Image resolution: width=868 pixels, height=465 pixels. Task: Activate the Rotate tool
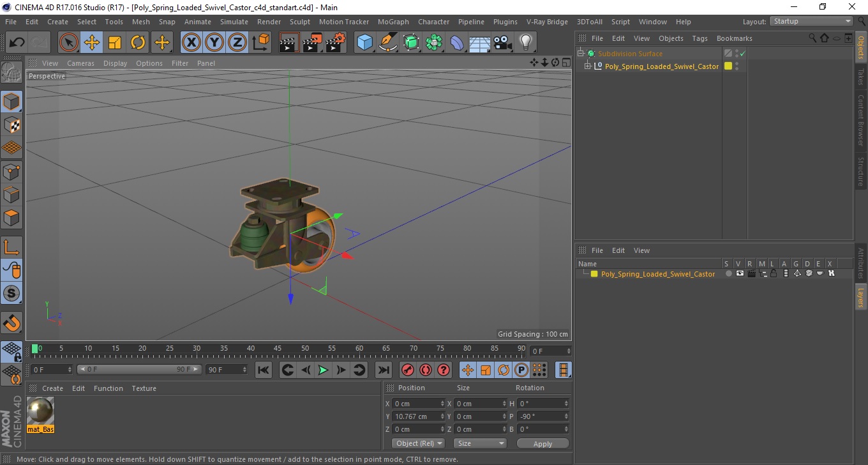coord(138,43)
